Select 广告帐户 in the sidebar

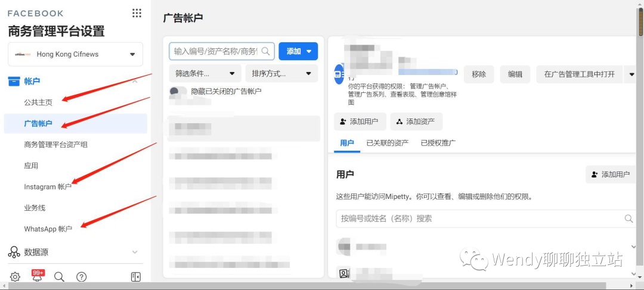pos(38,123)
